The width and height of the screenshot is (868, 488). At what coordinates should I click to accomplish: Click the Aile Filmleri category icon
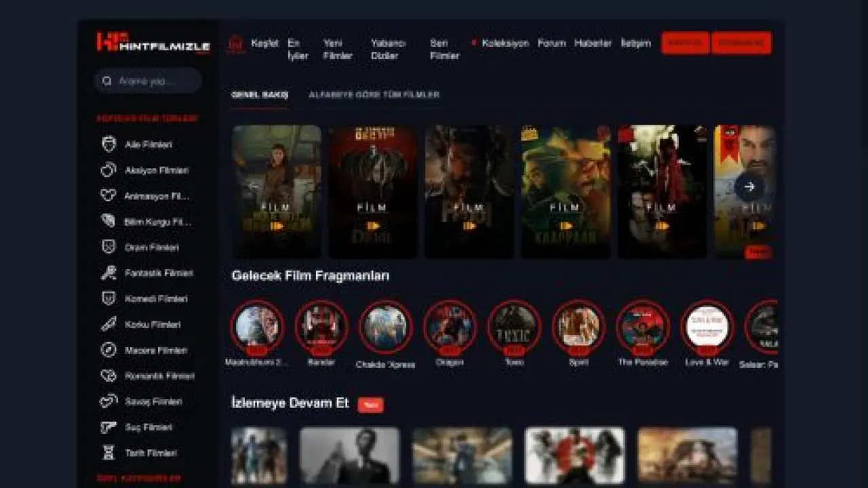pyautogui.click(x=108, y=144)
